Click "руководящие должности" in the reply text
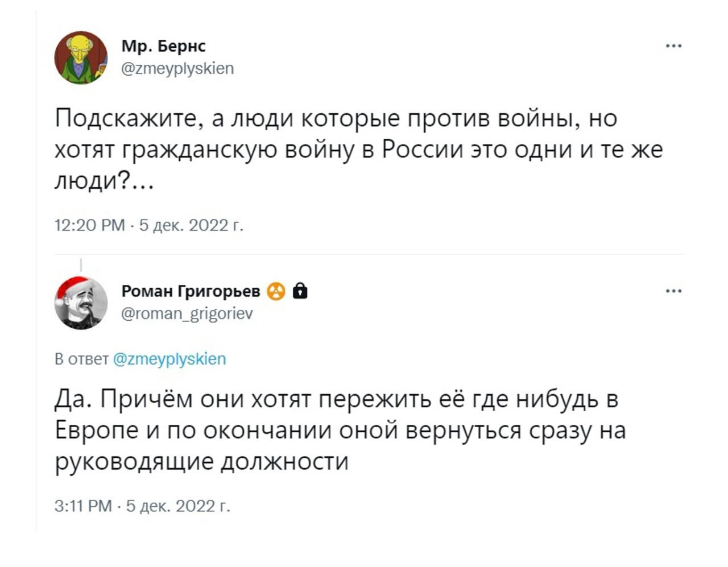The height and width of the screenshot is (567, 728). pos(201,461)
